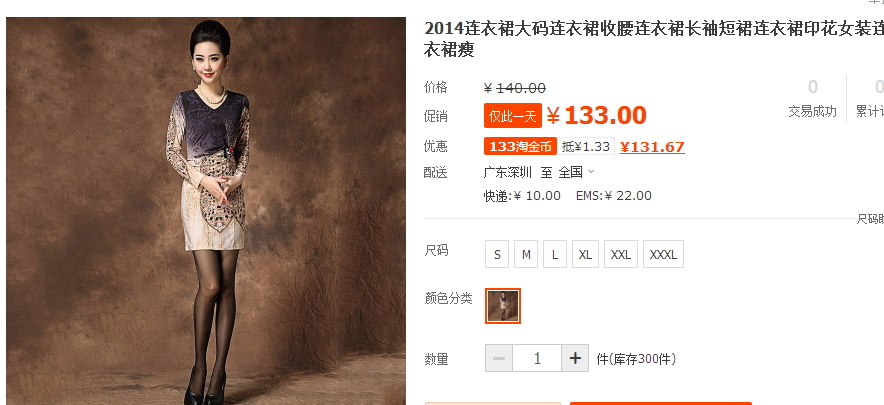Select size M option
884x405 pixels.
pos(525,254)
